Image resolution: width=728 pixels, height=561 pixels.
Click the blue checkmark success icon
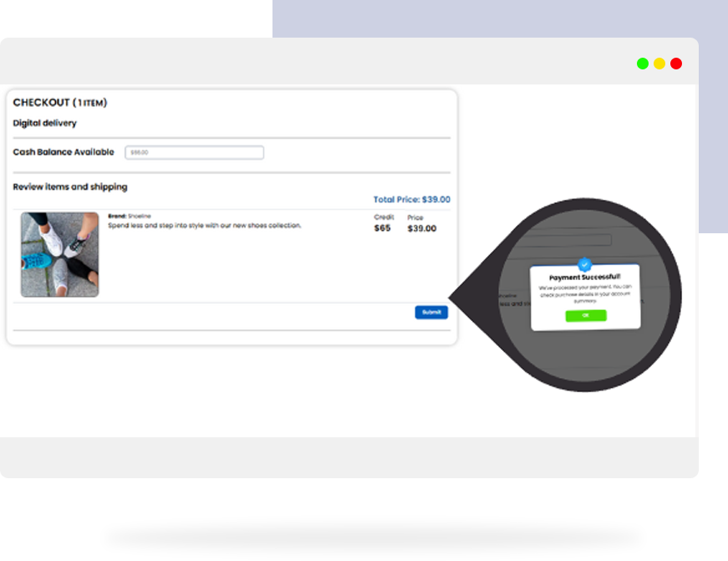[584, 264]
